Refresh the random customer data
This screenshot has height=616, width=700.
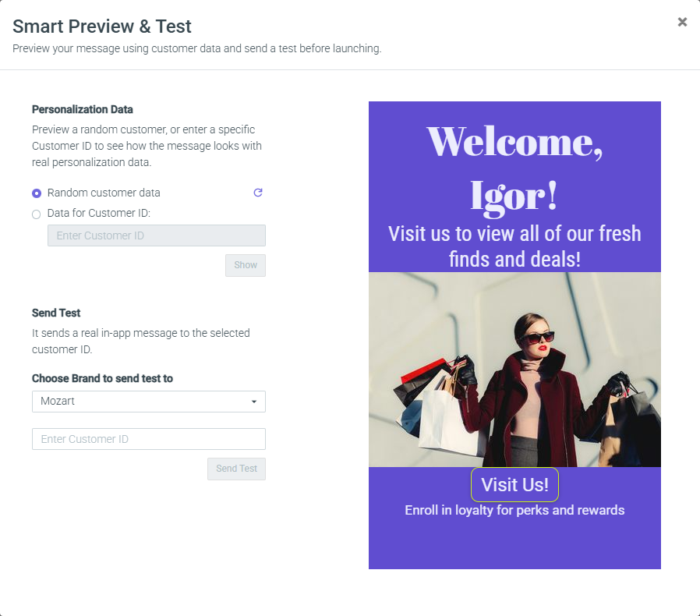point(258,193)
